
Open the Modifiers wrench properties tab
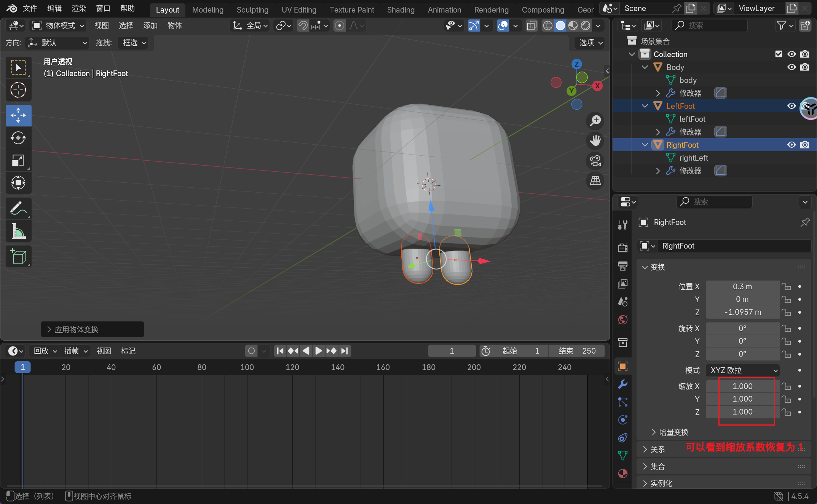(x=623, y=384)
